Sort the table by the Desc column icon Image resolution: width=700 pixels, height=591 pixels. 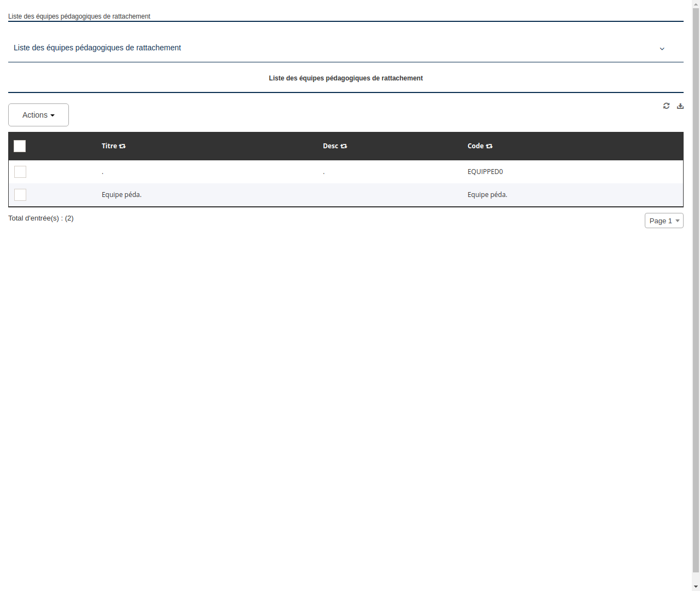(x=343, y=146)
